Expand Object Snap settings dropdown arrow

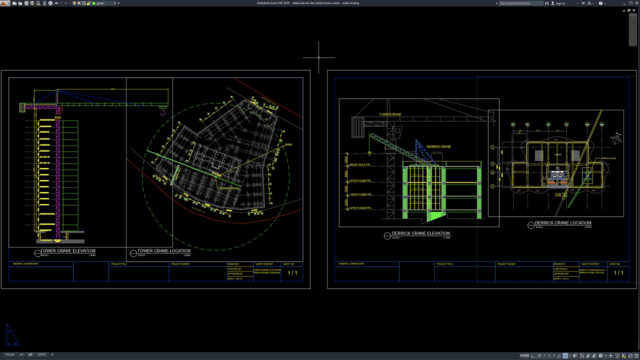(570, 356)
